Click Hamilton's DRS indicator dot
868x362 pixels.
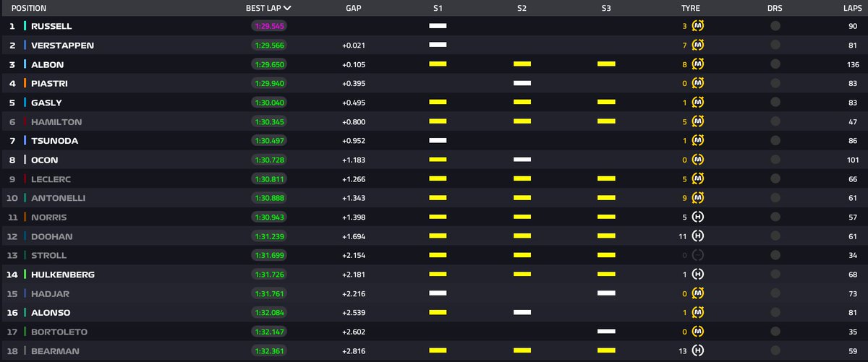pos(775,121)
